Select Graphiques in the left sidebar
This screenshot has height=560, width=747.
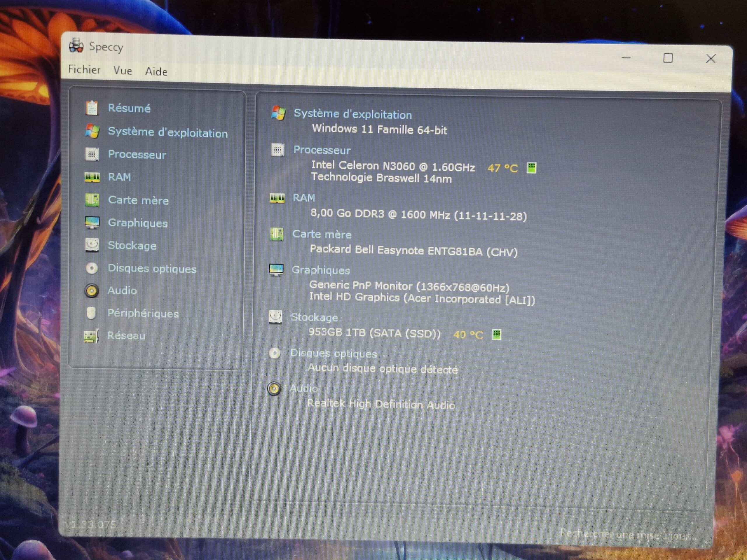point(138,223)
